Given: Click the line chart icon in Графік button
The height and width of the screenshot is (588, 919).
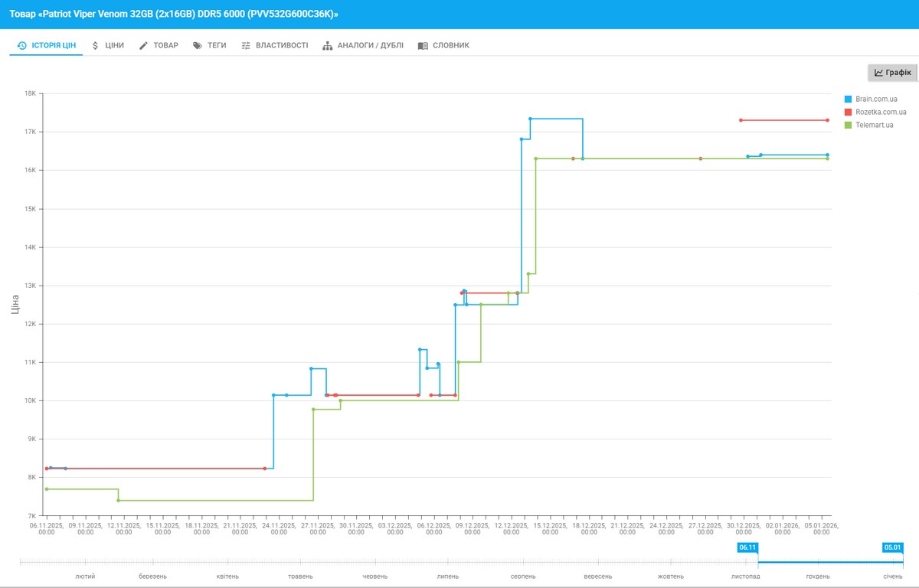Looking at the screenshot, I should [x=879, y=73].
